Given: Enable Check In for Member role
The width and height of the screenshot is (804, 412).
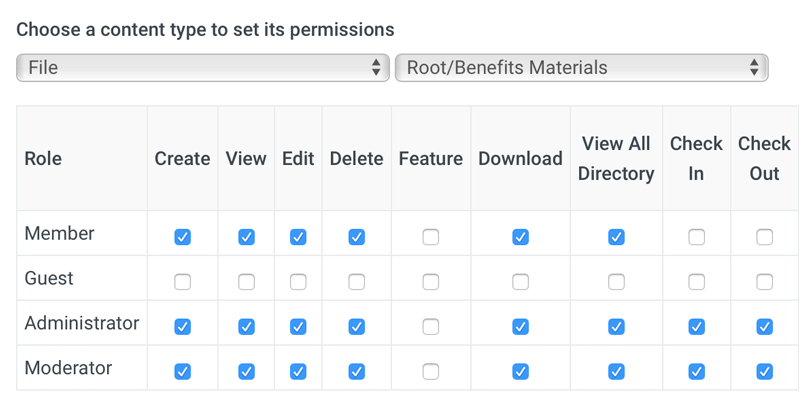Looking at the screenshot, I should click(696, 237).
